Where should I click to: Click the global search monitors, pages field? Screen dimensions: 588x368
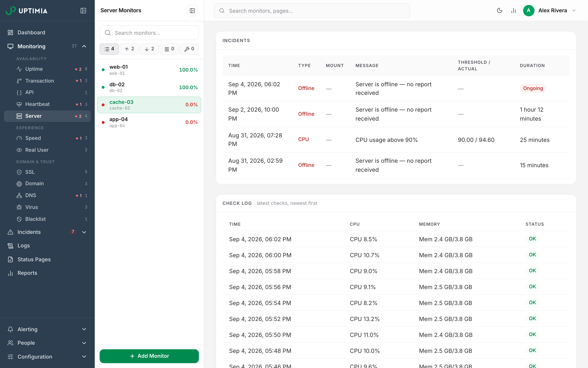312,11
